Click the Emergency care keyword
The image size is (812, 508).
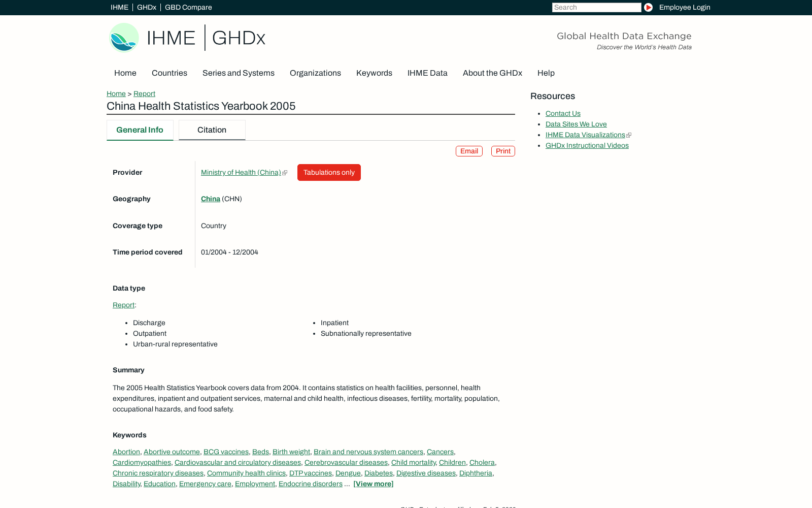pyautogui.click(x=205, y=484)
